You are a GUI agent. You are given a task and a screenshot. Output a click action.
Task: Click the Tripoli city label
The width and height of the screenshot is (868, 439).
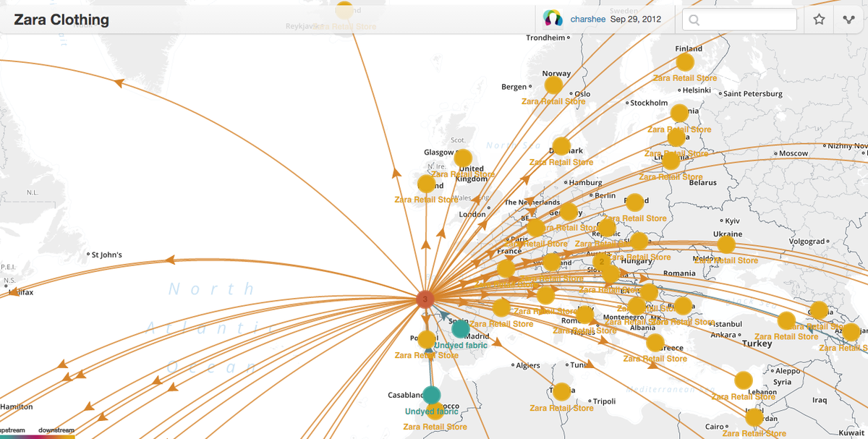(x=603, y=401)
